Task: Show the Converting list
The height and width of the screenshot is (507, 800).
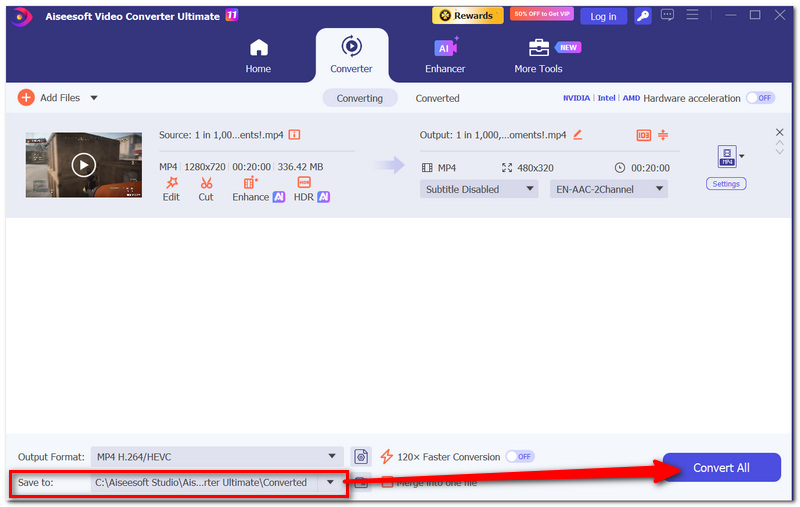Action: point(360,98)
